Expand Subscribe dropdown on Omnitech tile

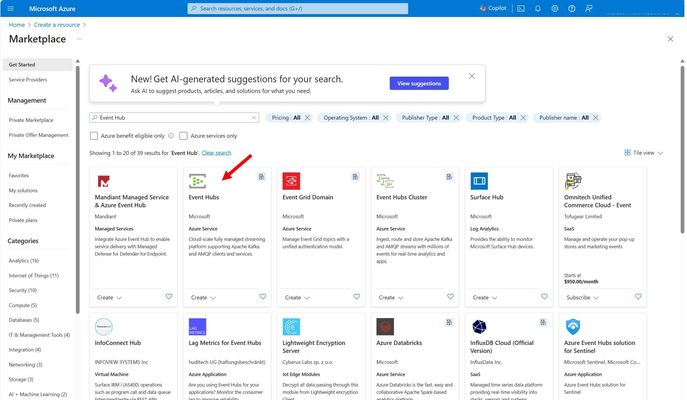click(x=582, y=297)
